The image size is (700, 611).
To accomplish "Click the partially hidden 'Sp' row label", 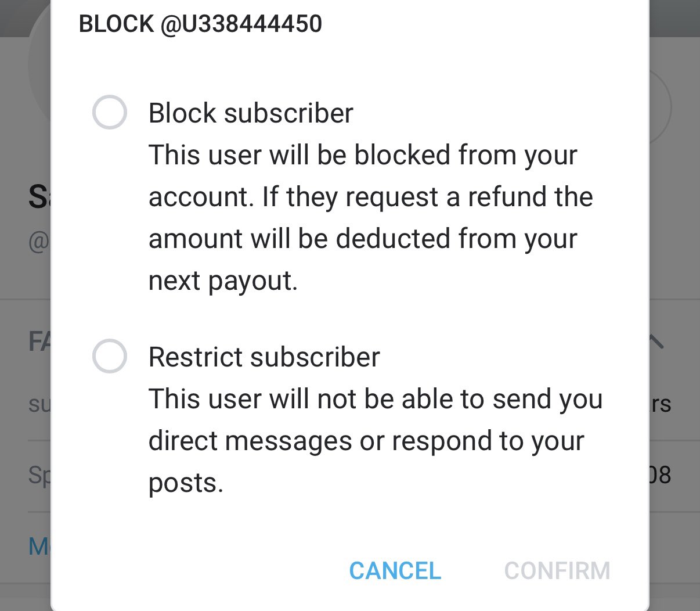I will pyautogui.click(x=39, y=475).
